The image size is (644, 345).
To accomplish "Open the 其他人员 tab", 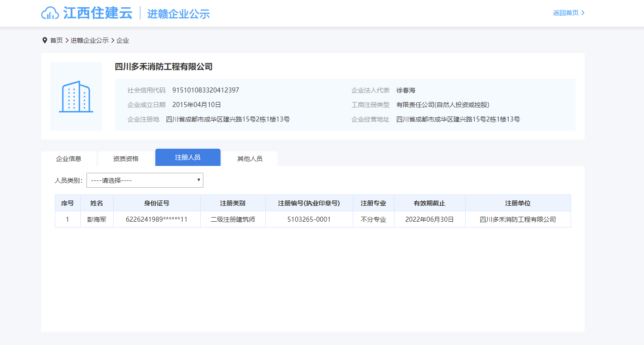I will [250, 159].
